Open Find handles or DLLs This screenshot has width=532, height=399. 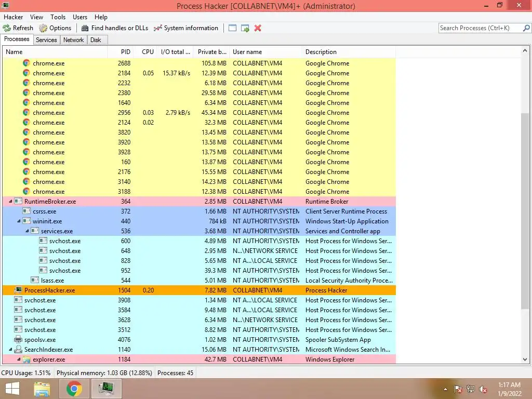[115, 28]
